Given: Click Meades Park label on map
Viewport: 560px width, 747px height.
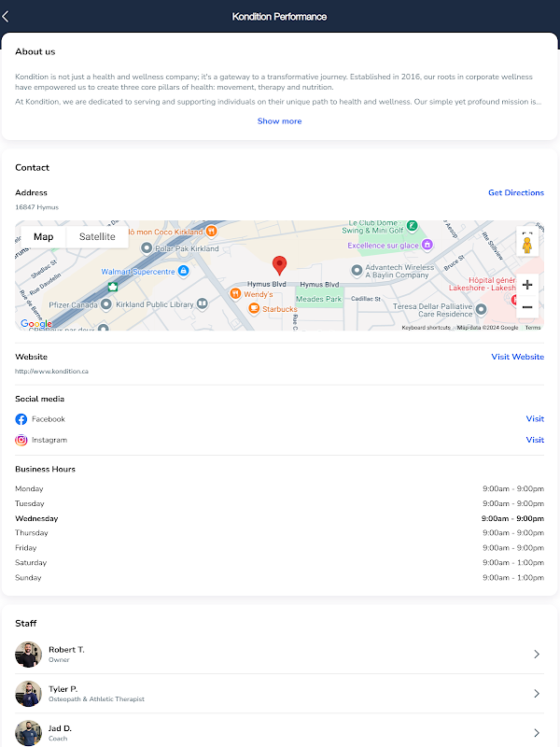Looking at the screenshot, I should 318,299.
